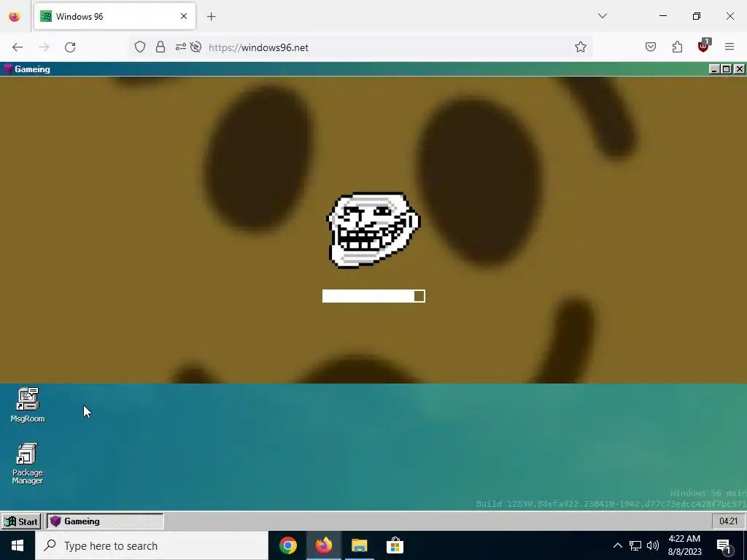Go back to previous page in Firefox
This screenshot has height=560, width=747.
pyautogui.click(x=18, y=47)
